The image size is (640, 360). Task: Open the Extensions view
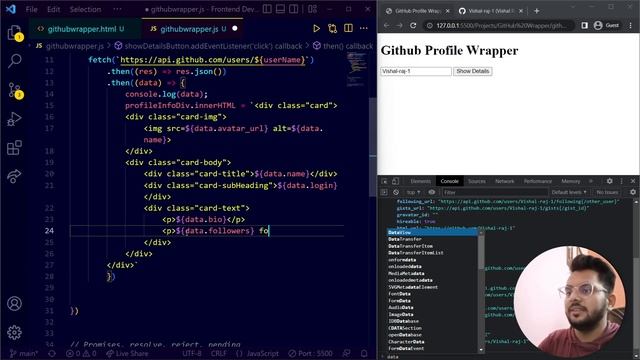[14, 148]
